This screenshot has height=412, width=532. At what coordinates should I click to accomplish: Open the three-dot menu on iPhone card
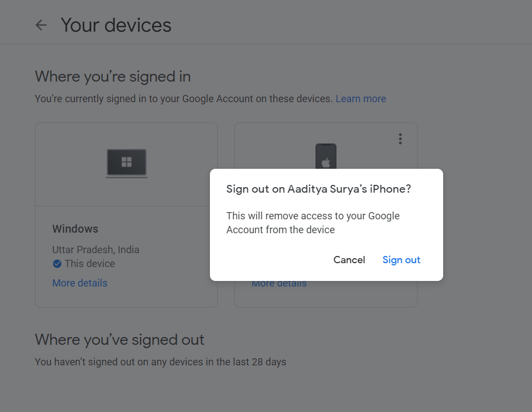400,139
